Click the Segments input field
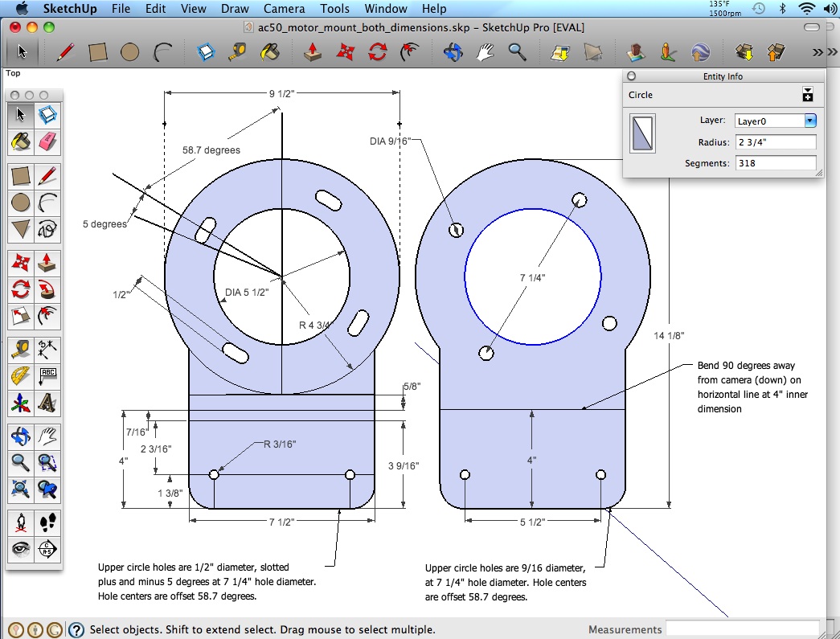Screen dimensions: 840x639 click(775, 163)
